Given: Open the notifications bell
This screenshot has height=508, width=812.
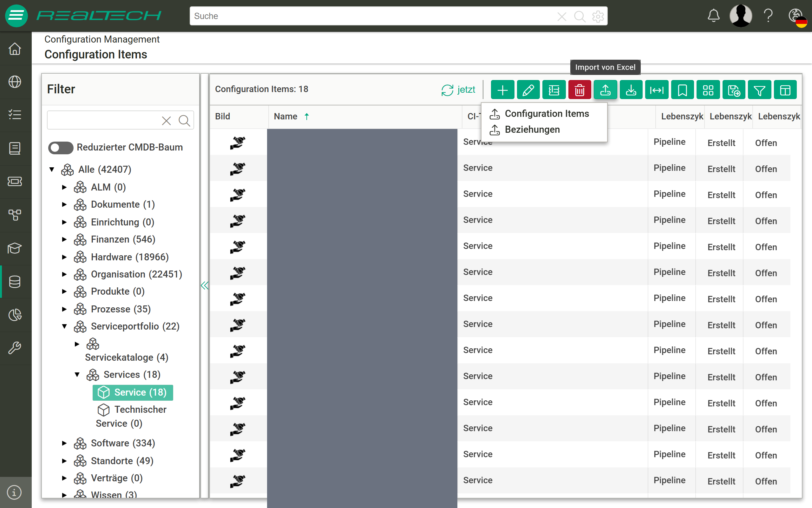Looking at the screenshot, I should click(x=714, y=16).
